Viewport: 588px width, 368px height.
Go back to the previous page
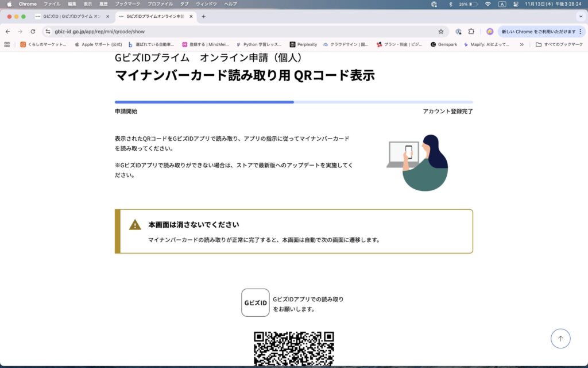[x=7, y=32]
